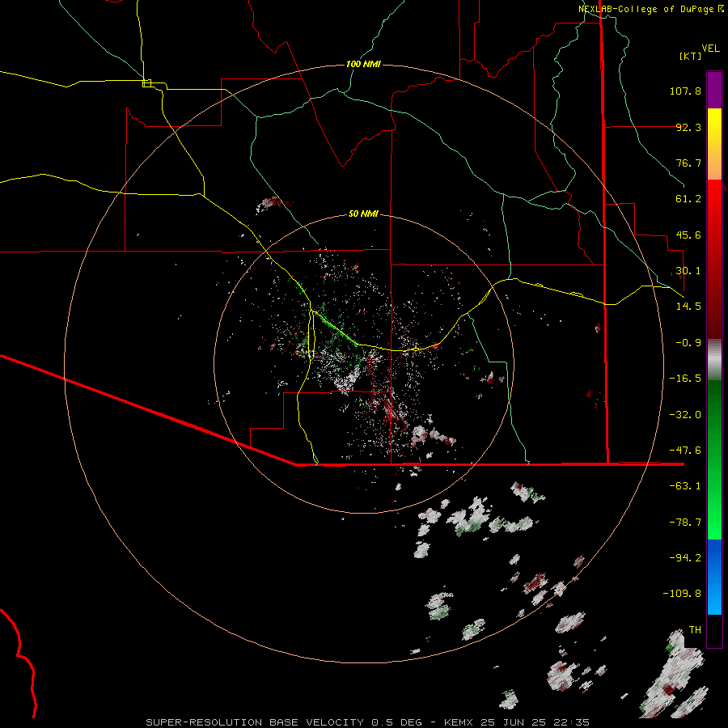Screen dimensions: 728x728
Task: Click the 50 NMI range ring label
Action: click(363, 214)
